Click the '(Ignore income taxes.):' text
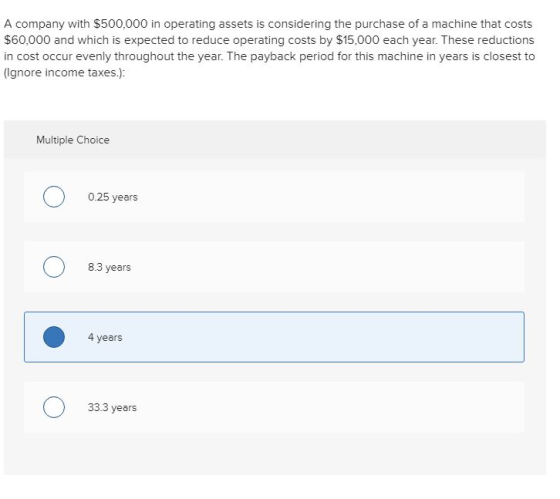This screenshot has height=499, width=560. [64, 73]
